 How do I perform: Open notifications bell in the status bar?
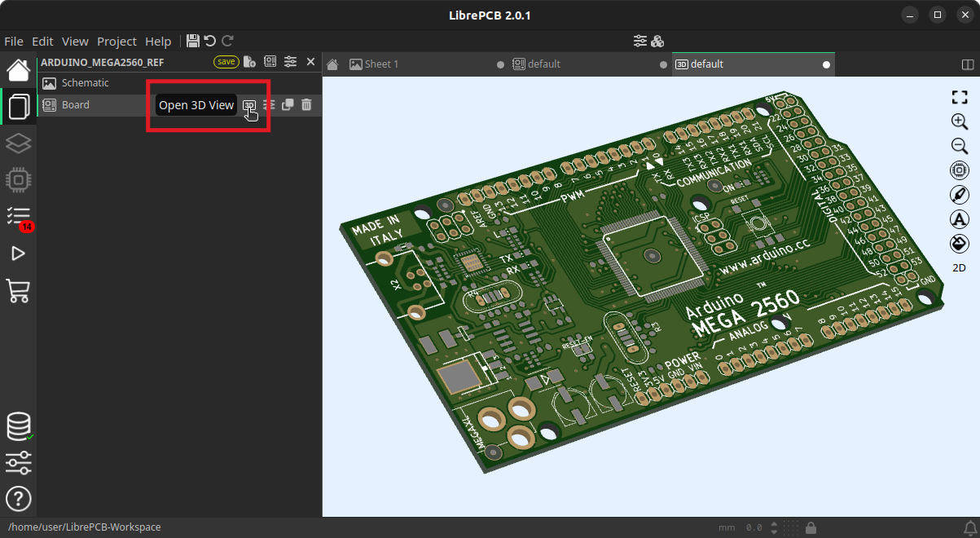click(969, 527)
